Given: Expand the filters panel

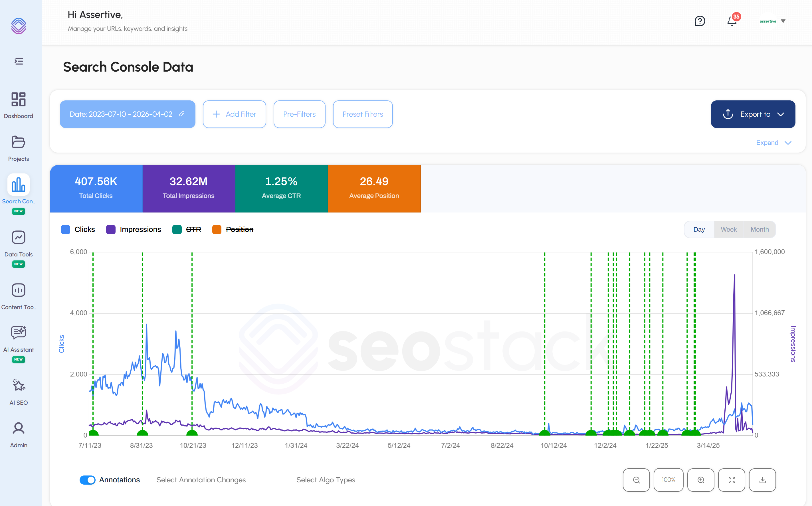Looking at the screenshot, I should (x=773, y=143).
